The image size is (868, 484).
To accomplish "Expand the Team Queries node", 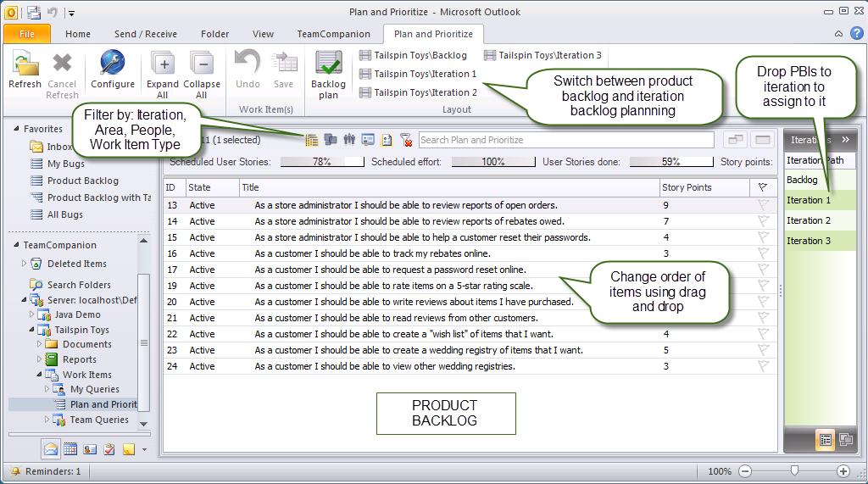I will click(x=47, y=420).
